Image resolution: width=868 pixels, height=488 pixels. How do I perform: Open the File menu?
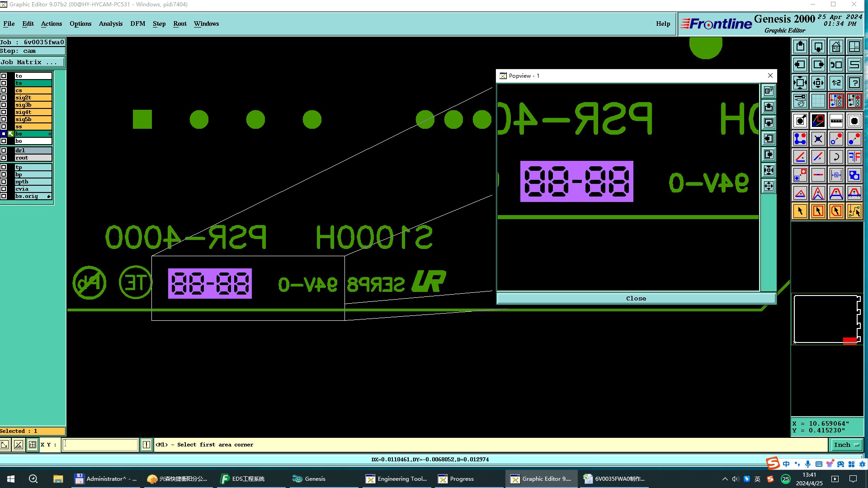pos(9,23)
